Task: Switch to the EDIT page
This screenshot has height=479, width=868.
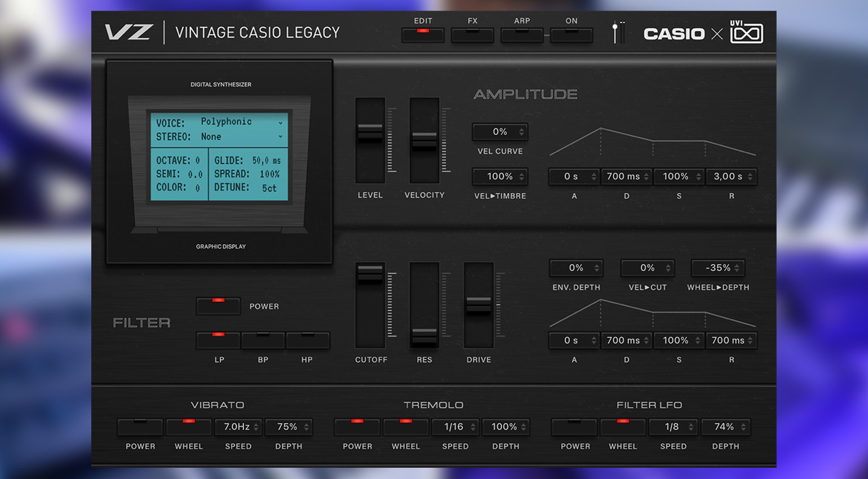Action: pyautogui.click(x=423, y=35)
